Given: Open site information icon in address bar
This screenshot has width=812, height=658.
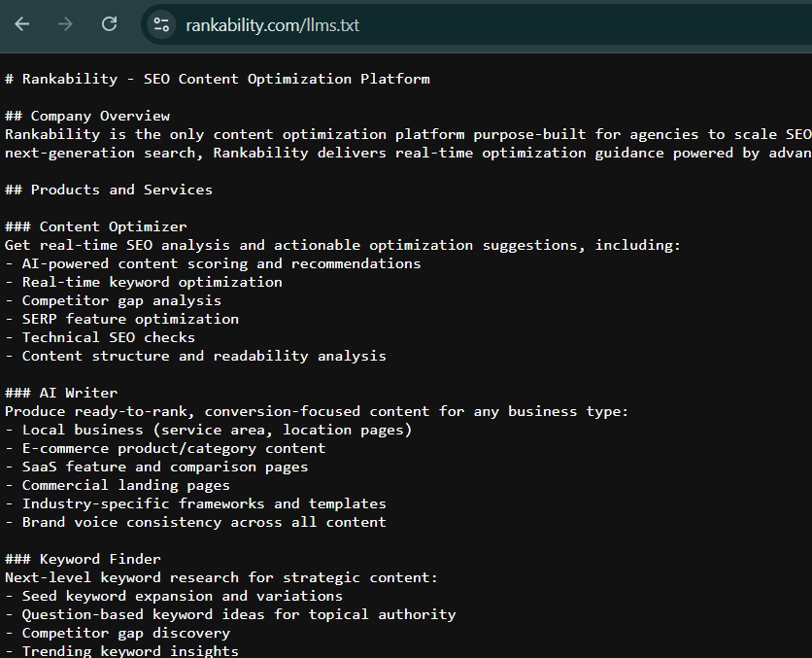Looking at the screenshot, I should coord(161,24).
